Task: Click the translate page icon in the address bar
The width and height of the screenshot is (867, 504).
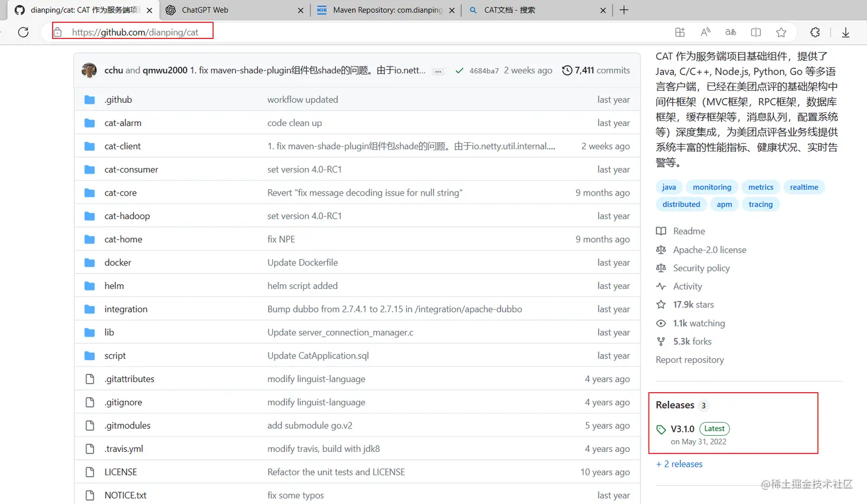Action: 731,32
